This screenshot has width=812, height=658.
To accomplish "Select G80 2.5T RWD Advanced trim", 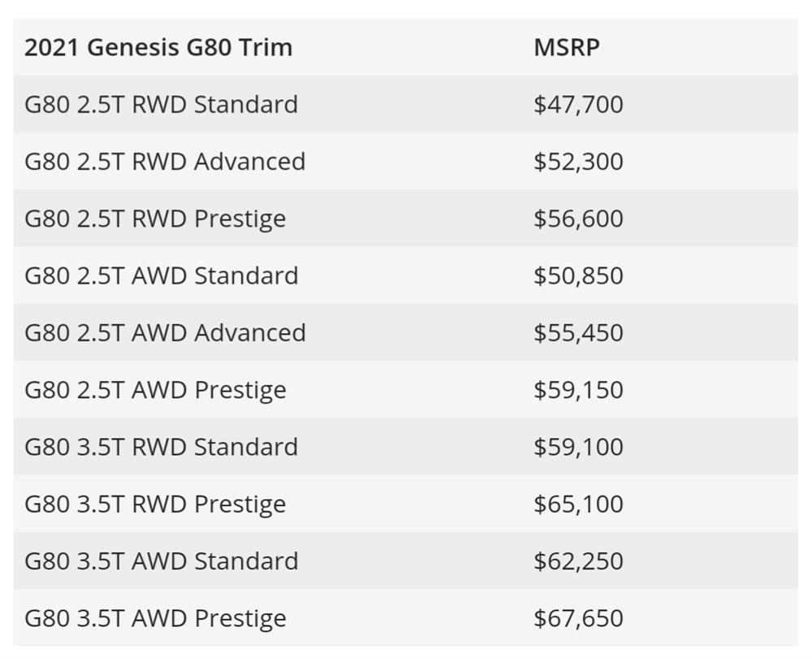I will (165, 161).
